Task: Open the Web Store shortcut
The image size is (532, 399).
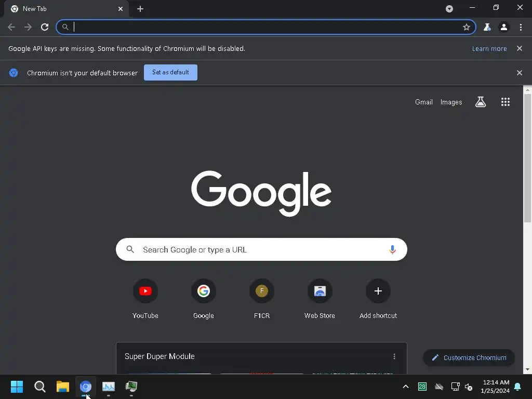Action: 320,299
